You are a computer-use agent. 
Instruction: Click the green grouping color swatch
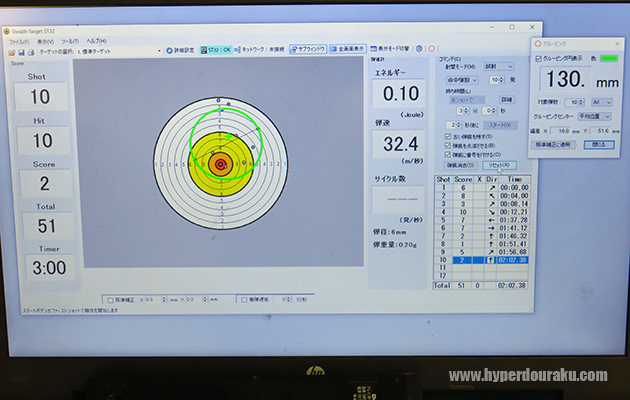609,59
